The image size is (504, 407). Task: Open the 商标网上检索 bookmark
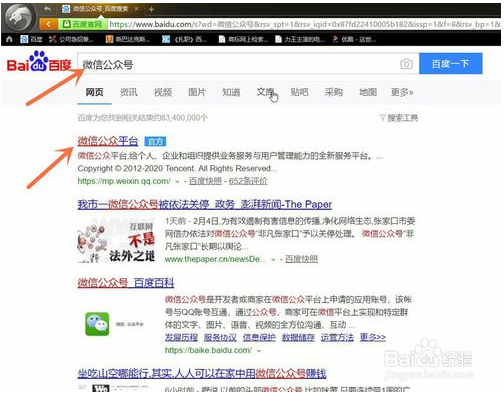coord(243,39)
